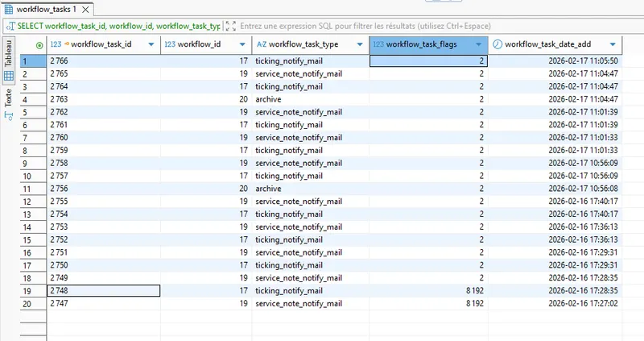
Task: Select cell with task id 2 756
Action: point(104,189)
